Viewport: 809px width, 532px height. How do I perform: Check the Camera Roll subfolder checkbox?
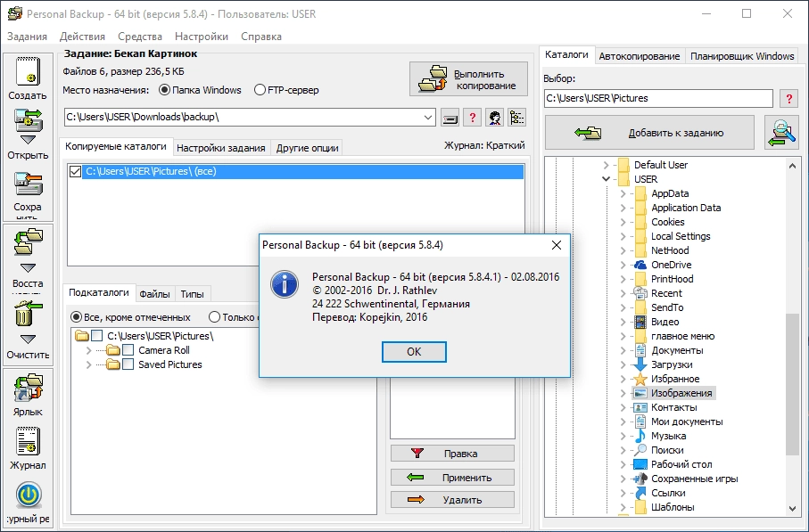click(128, 350)
